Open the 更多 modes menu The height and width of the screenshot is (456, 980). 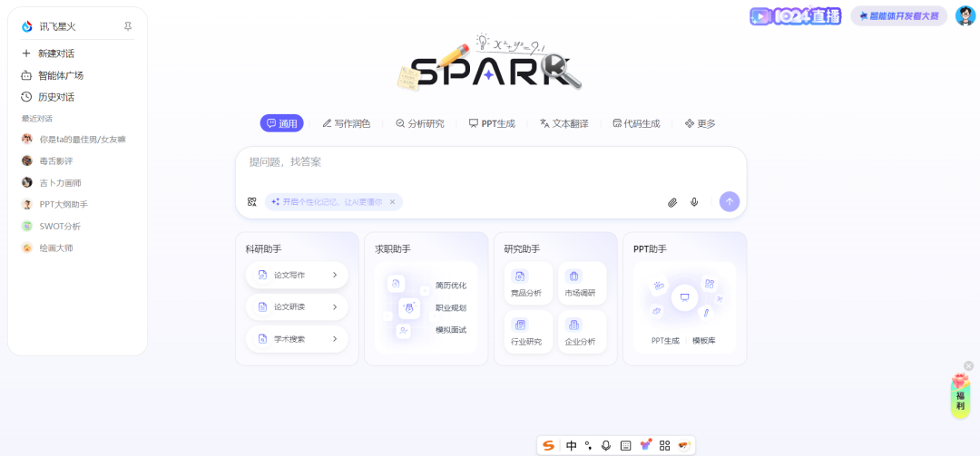[700, 123]
